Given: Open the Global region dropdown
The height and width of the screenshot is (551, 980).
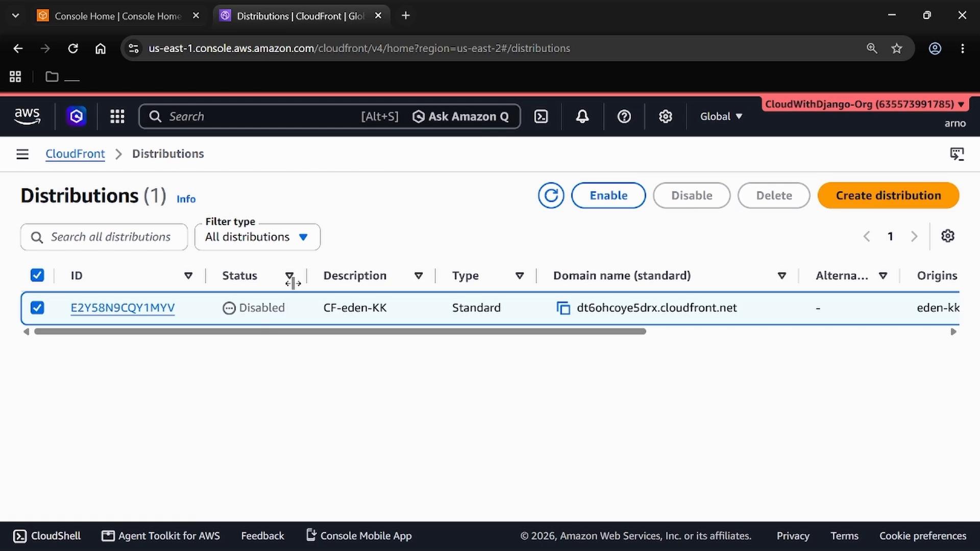Looking at the screenshot, I should (721, 116).
